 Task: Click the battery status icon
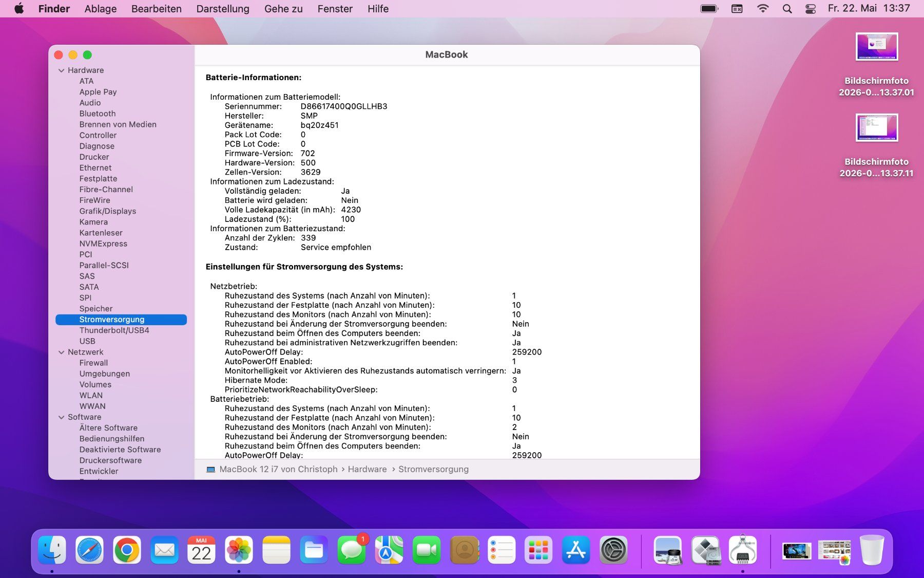709,9
